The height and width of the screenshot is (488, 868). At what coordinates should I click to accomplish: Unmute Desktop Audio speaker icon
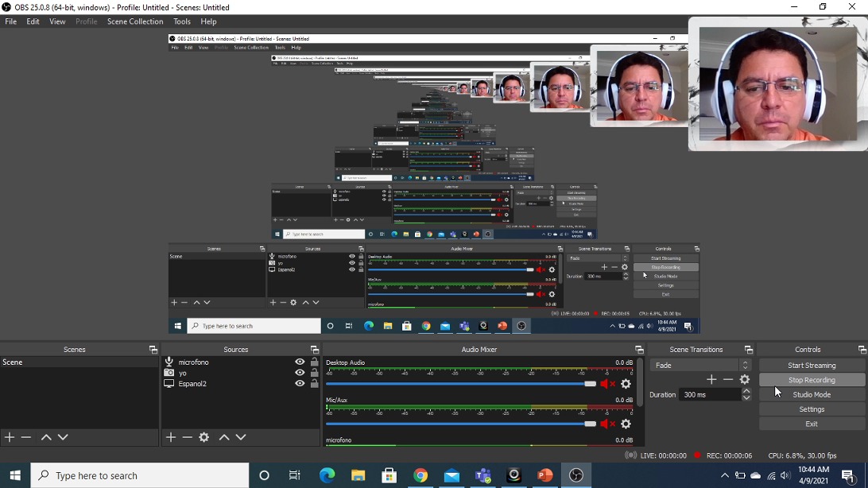608,383
